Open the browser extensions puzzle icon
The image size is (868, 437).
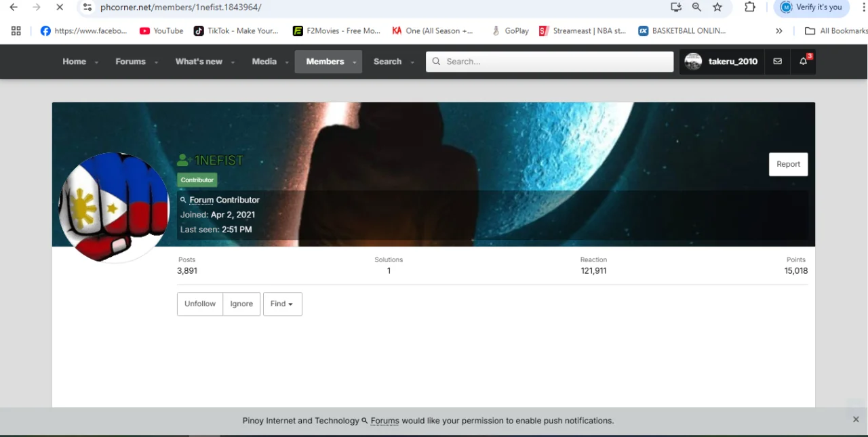coord(750,7)
